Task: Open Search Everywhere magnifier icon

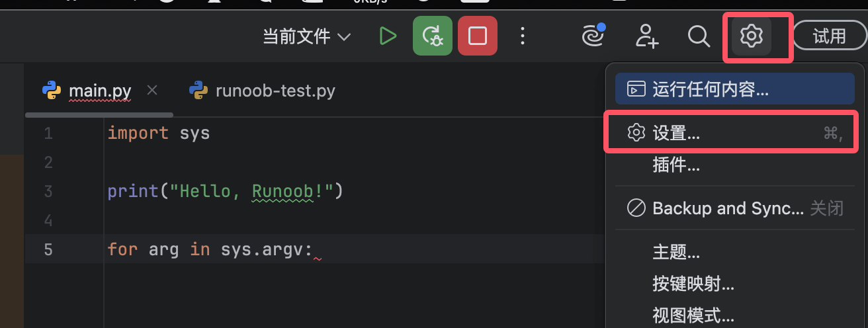Action: tap(699, 36)
